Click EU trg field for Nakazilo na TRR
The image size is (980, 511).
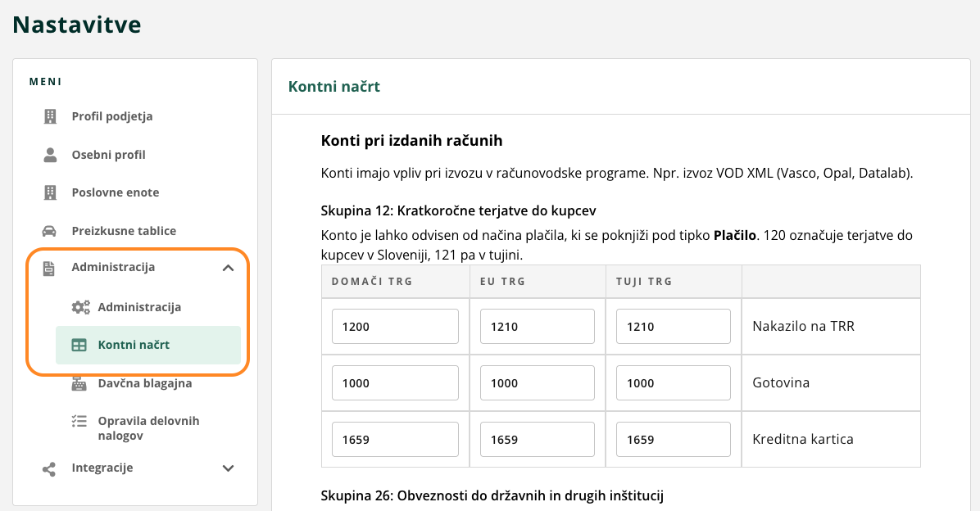pos(537,327)
